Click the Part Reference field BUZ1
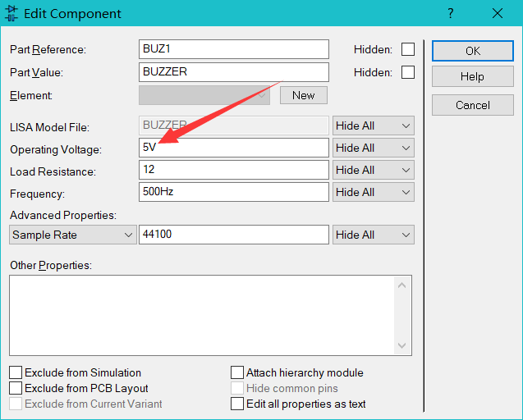The height and width of the screenshot is (420, 523). point(234,49)
